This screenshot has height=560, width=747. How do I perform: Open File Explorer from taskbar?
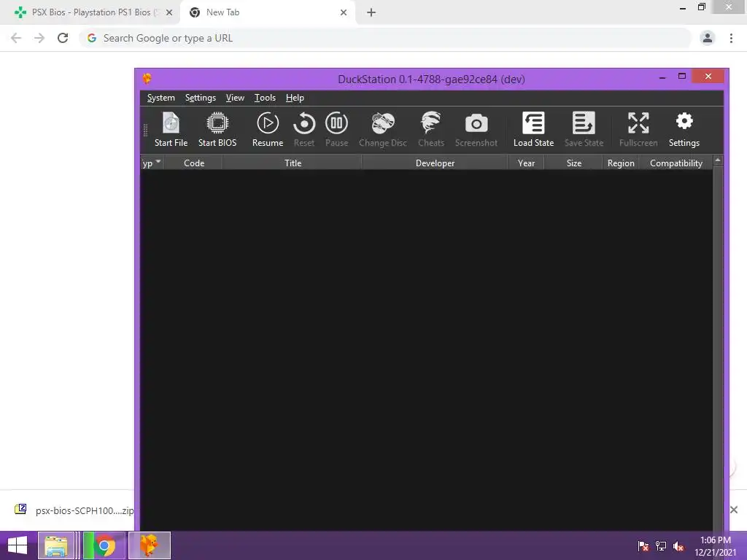[x=55, y=545]
